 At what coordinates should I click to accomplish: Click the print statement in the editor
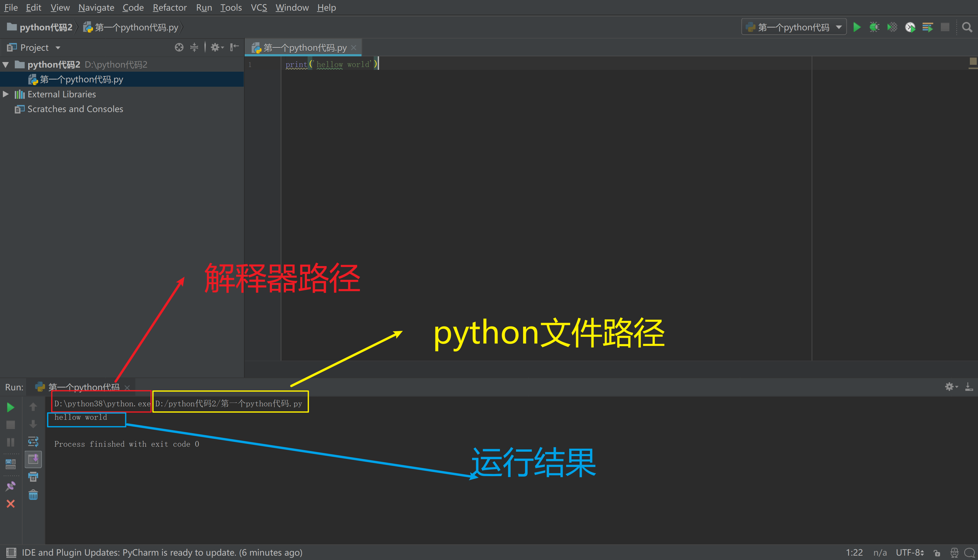(x=331, y=64)
